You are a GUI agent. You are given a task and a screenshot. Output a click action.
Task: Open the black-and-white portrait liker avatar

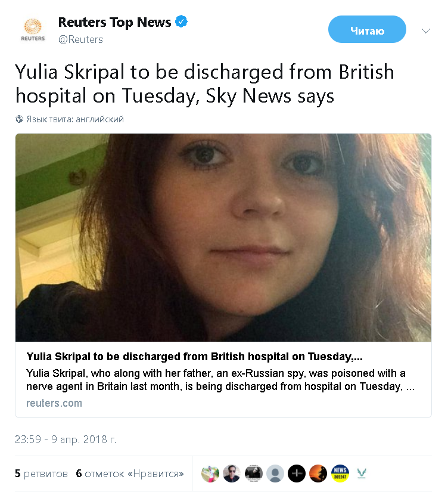click(x=253, y=473)
